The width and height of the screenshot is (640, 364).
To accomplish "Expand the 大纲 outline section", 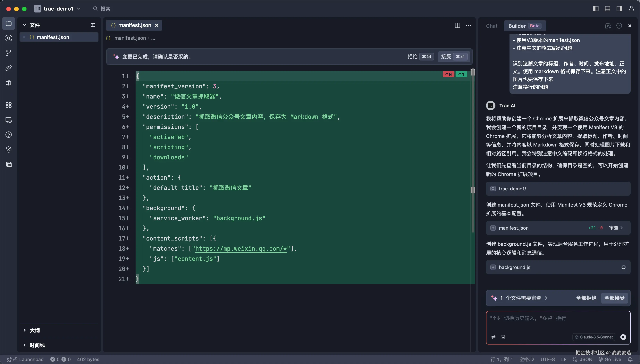I will coord(35,330).
